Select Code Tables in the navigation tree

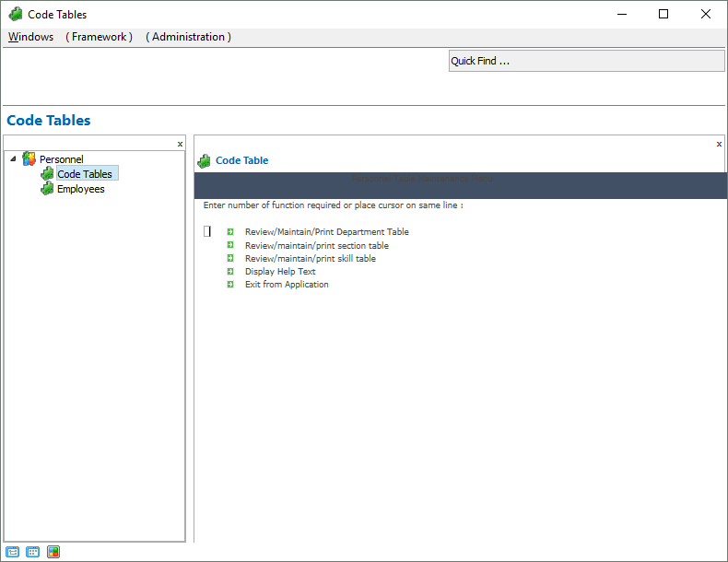pos(84,174)
